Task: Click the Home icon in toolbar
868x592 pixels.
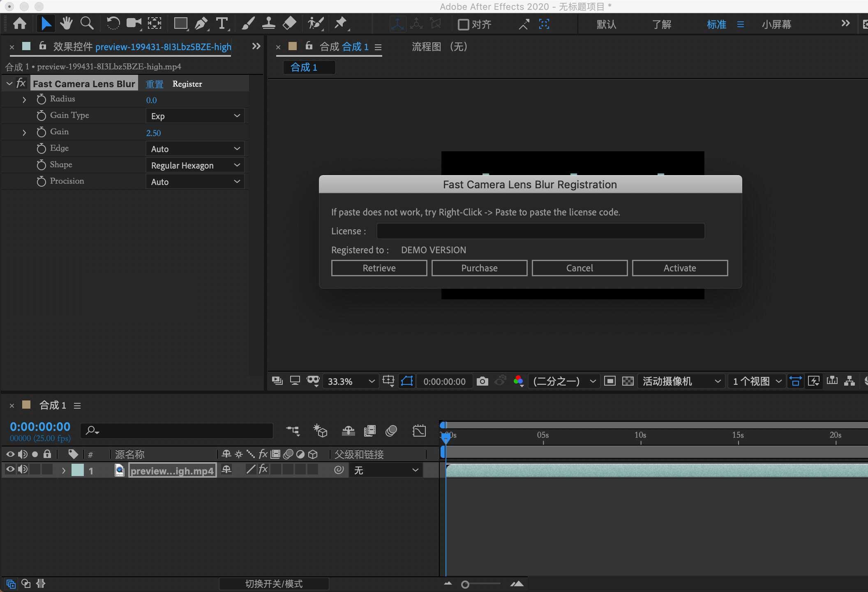Action: (19, 23)
